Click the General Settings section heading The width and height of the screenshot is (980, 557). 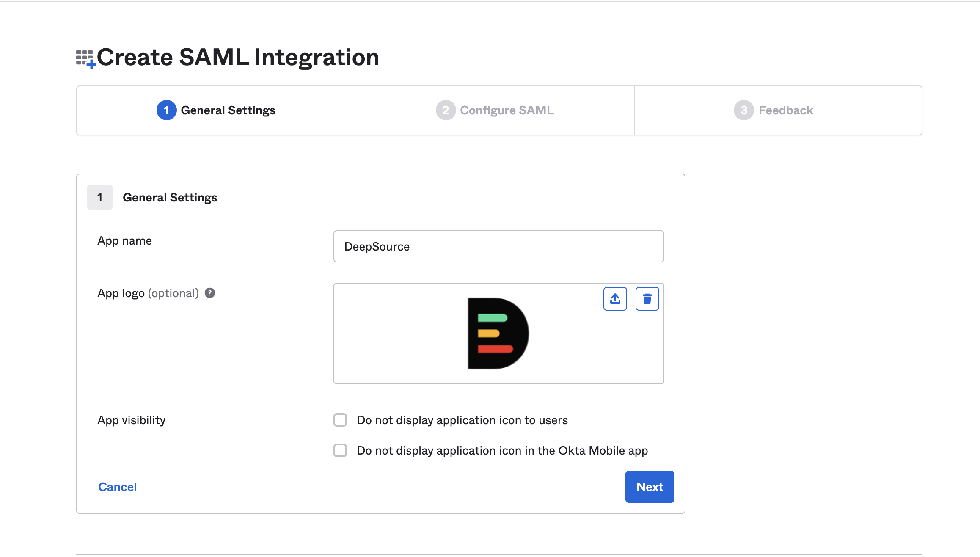click(x=170, y=197)
